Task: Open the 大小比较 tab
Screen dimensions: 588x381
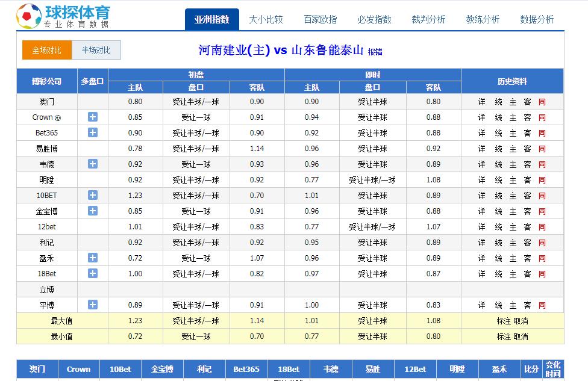Action: [x=266, y=19]
